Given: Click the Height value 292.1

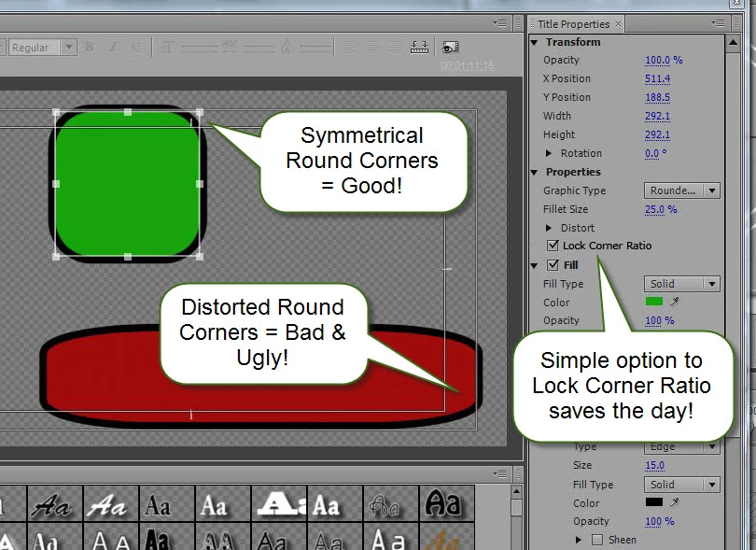Looking at the screenshot, I should pyautogui.click(x=657, y=134).
